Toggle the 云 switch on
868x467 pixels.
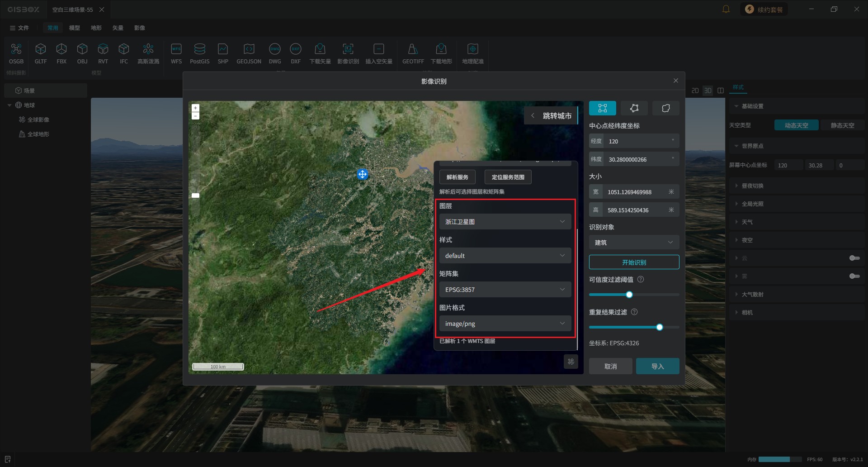(854, 258)
